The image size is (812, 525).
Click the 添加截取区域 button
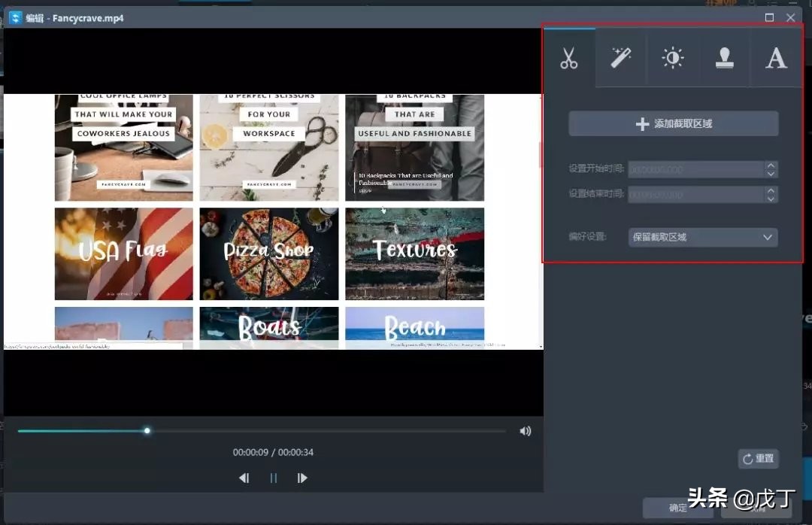point(673,124)
